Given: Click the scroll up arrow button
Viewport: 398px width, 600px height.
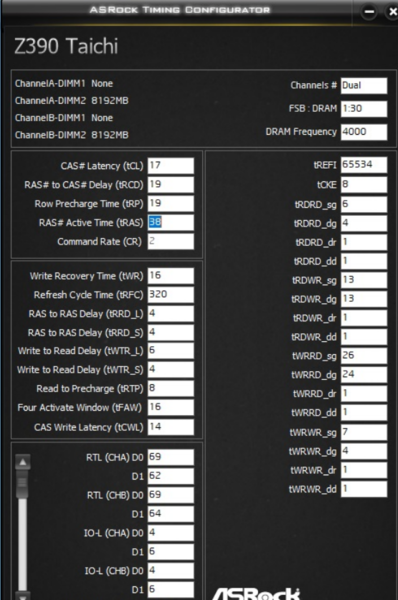Looking at the screenshot, I should coord(23,462).
